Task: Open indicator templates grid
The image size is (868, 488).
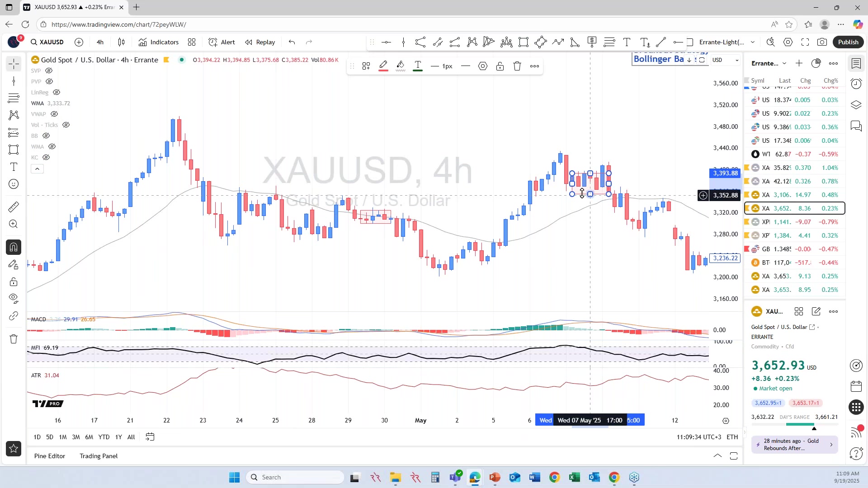Action: coord(192,42)
